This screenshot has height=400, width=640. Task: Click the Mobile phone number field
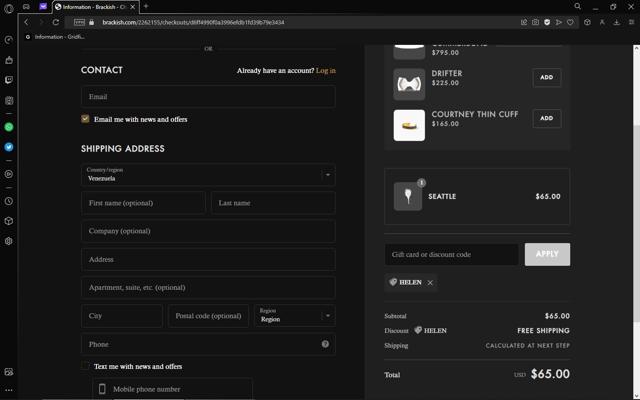click(x=172, y=389)
